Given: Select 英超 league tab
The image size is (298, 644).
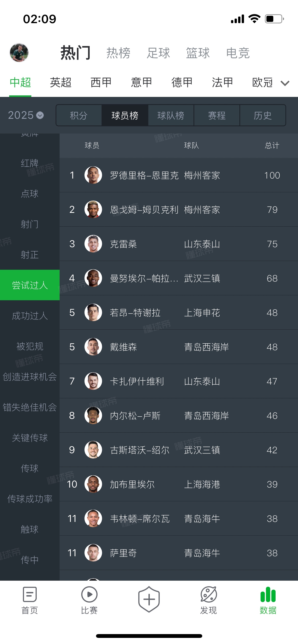Looking at the screenshot, I should click(x=61, y=82).
